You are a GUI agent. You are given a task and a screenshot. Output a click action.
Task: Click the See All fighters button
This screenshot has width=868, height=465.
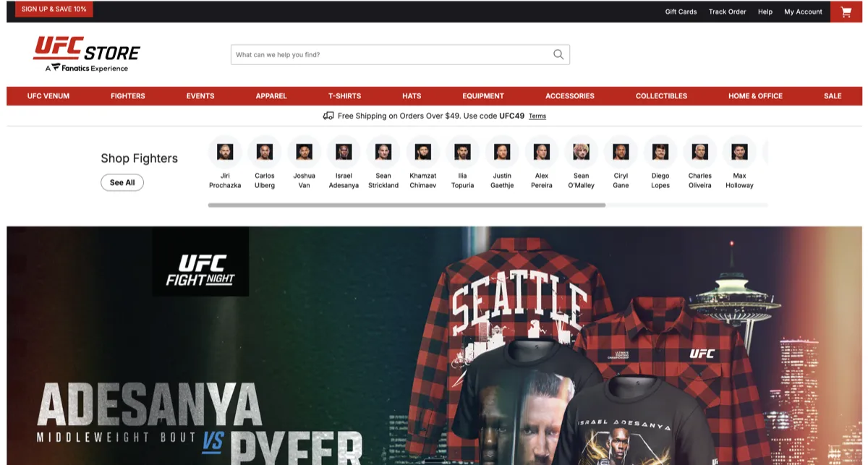coord(122,182)
